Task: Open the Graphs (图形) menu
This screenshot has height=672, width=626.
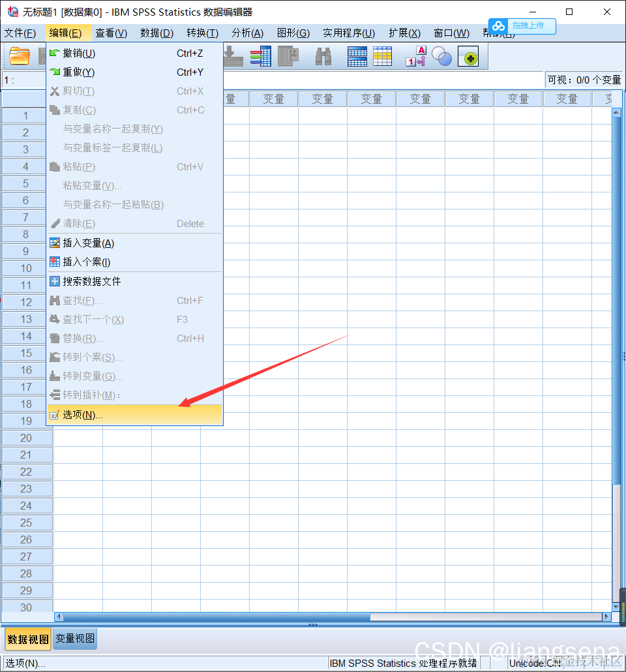Action: pyautogui.click(x=293, y=33)
